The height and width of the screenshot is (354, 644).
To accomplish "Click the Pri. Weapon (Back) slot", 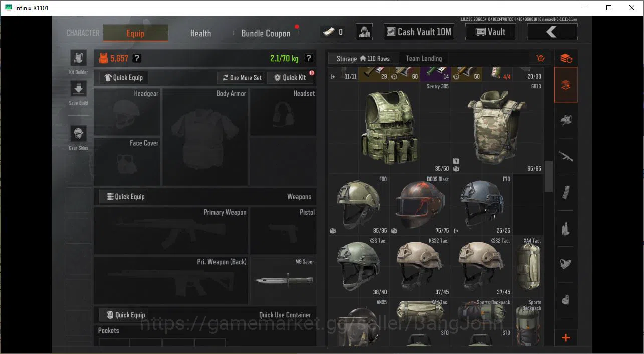I will pyautogui.click(x=171, y=280).
